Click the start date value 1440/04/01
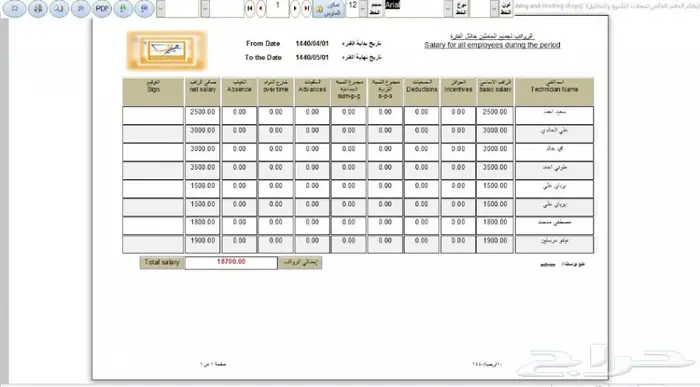 312,43
